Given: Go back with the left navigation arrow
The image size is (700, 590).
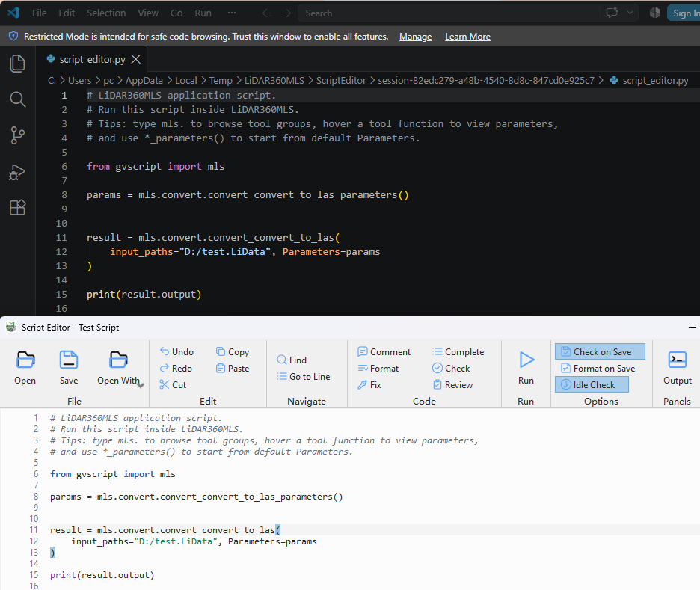Looking at the screenshot, I should [266, 13].
